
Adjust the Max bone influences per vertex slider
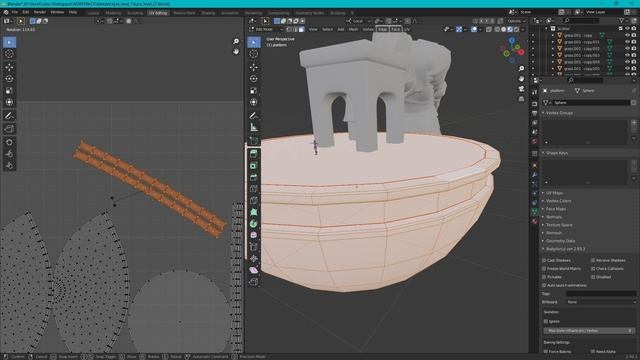click(x=589, y=331)
